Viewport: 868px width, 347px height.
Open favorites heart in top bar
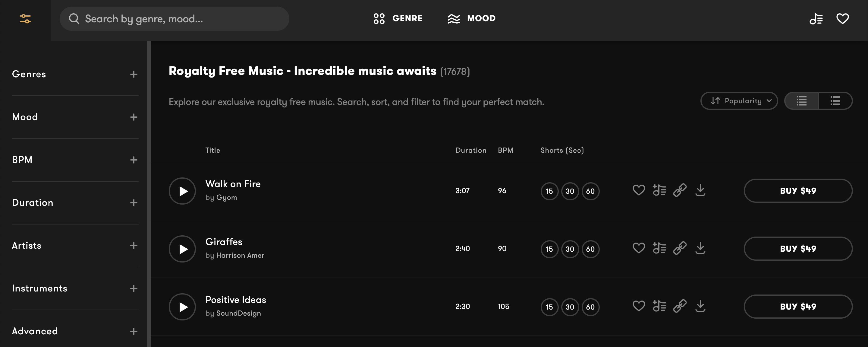842,19
